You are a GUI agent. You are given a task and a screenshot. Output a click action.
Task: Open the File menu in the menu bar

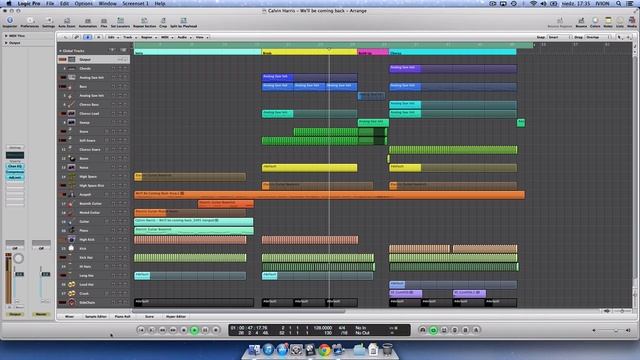[x=50, y=3]
